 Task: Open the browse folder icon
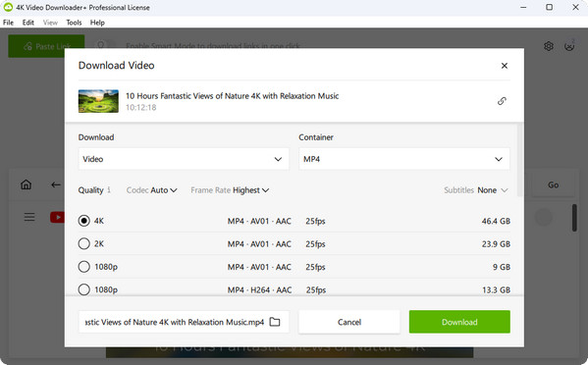[x=275, y=322]
